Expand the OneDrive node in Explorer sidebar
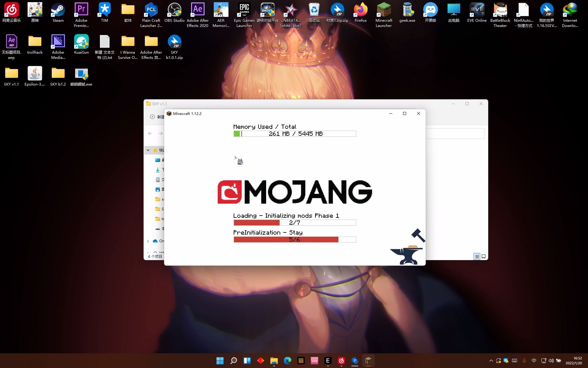 [148, 241]
